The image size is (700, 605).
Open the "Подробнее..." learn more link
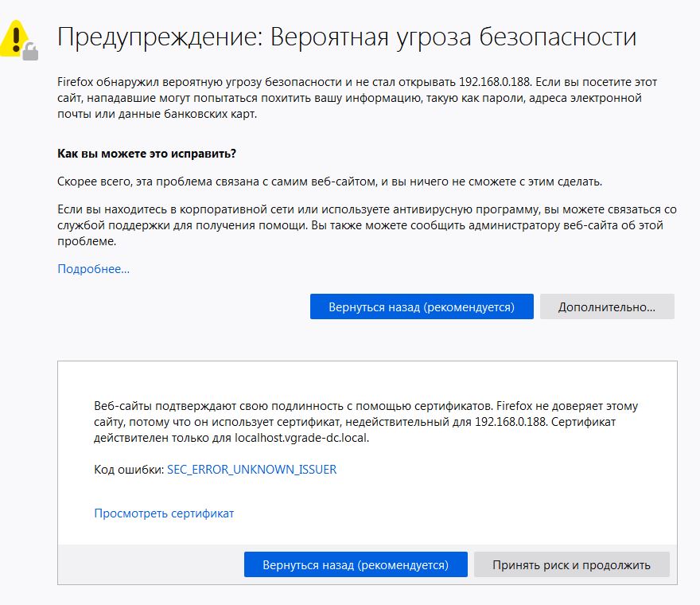93,269
